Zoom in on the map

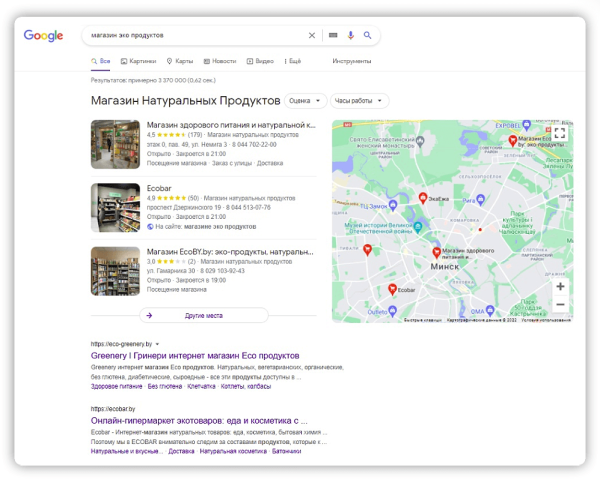click(x=560, y=286)
